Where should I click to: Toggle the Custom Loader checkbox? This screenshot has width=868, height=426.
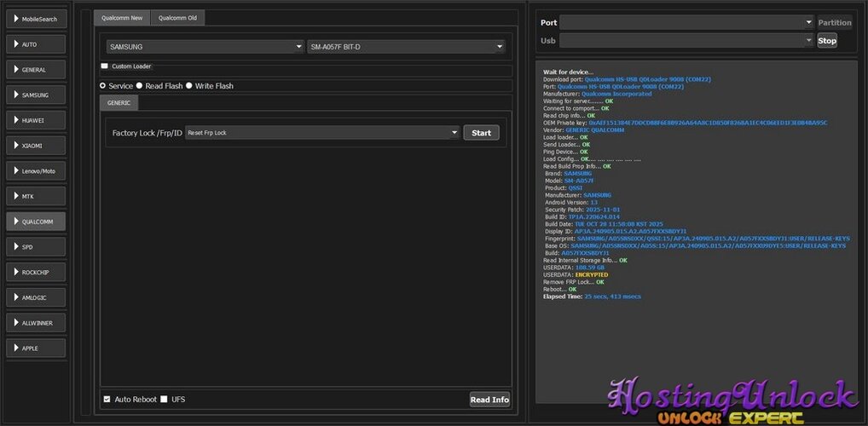pos(105,66)
